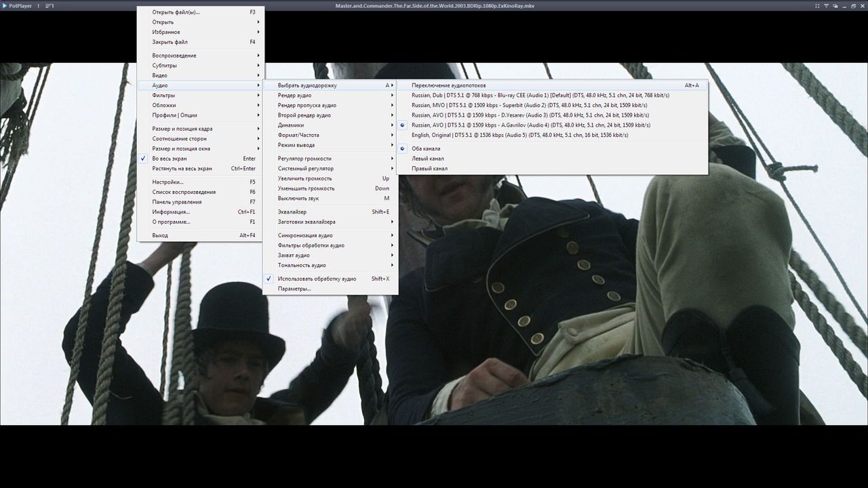868x488 pixels.
Task: Open 'Панель управления' menu entry
Action: [x=201, y=202]
